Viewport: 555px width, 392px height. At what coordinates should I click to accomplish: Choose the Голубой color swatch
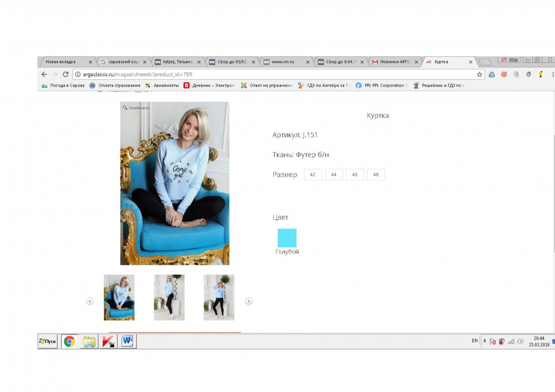tap(287, 238)
